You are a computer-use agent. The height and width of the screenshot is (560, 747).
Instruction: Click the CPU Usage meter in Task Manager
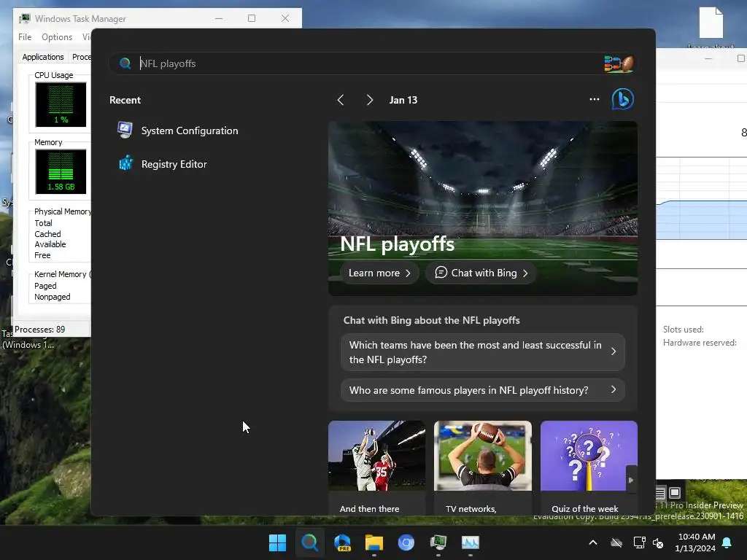61,104
